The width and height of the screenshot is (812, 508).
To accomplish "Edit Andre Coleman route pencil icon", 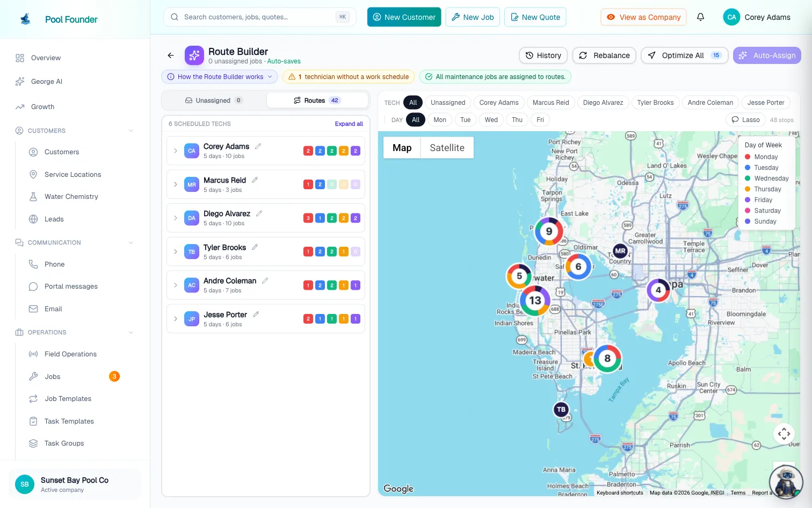I will pos(265,281).
